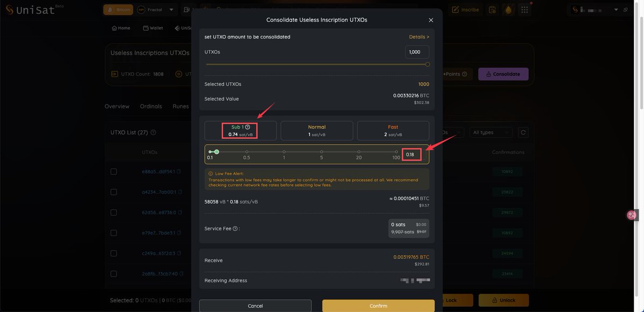644x312 pixels.
Task: Open UTXO link e88a5...ddf54:1
Action: coord(158,172)
